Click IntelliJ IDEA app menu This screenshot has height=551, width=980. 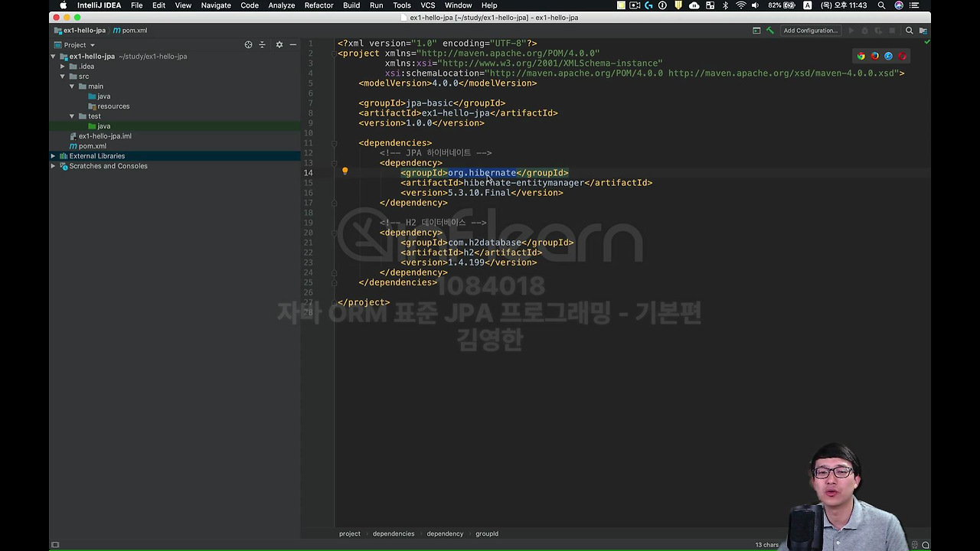(x=99, y=5)
